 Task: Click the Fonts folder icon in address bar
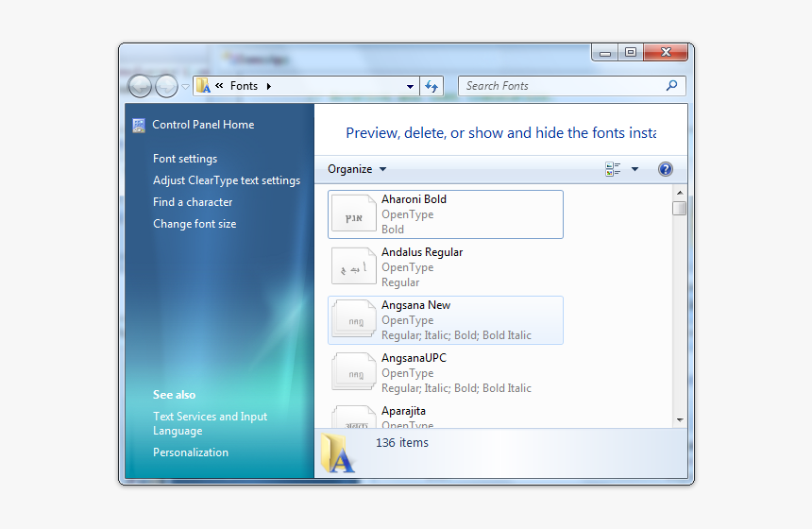point(204,85)
